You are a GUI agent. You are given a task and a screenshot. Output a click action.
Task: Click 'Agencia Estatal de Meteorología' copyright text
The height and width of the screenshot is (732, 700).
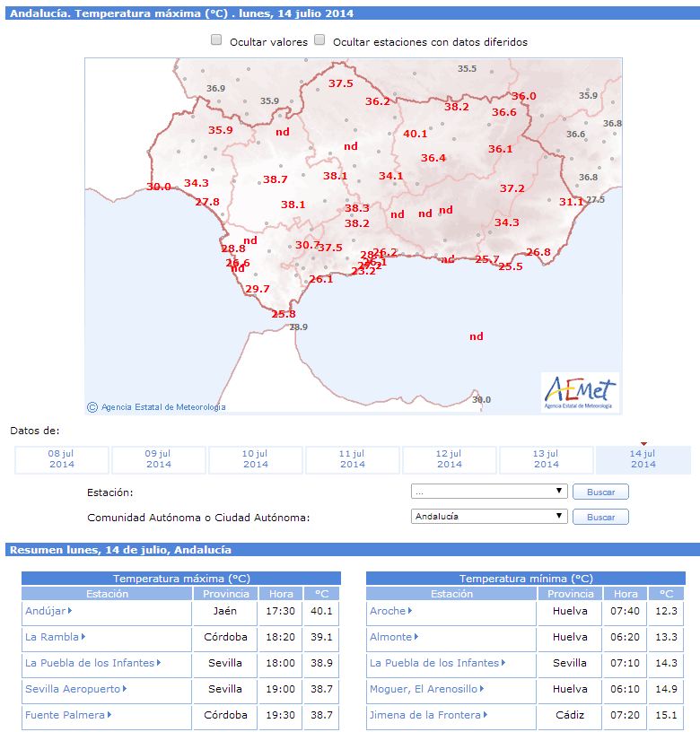point(163,407)
